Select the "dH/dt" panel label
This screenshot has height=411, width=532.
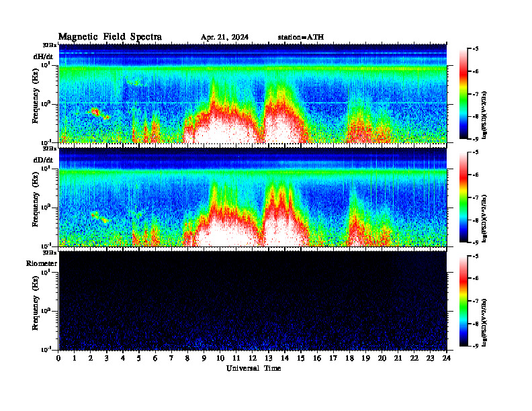click(43, 56)
